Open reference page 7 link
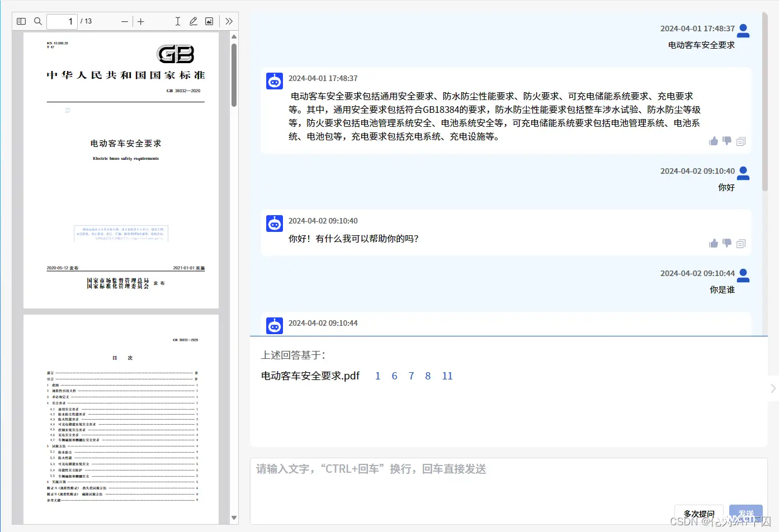The width and height of the screenshot is (779, 532). click(411, 376)
